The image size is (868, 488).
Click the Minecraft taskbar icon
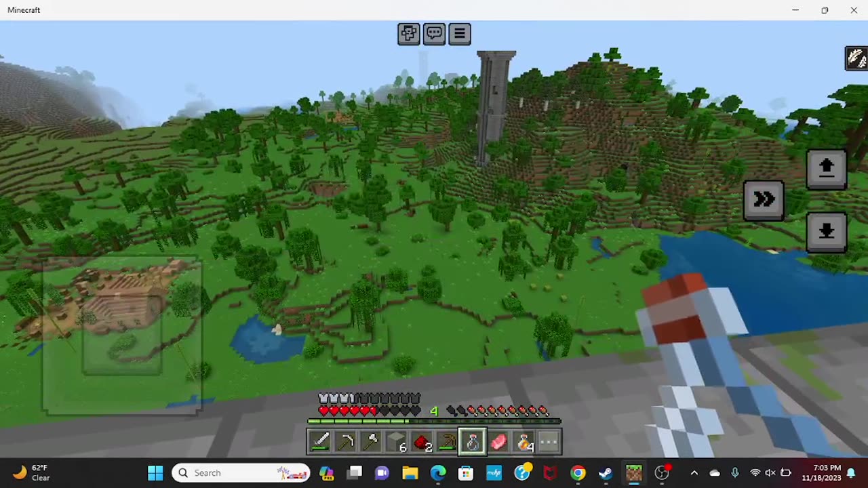[634, 473]
